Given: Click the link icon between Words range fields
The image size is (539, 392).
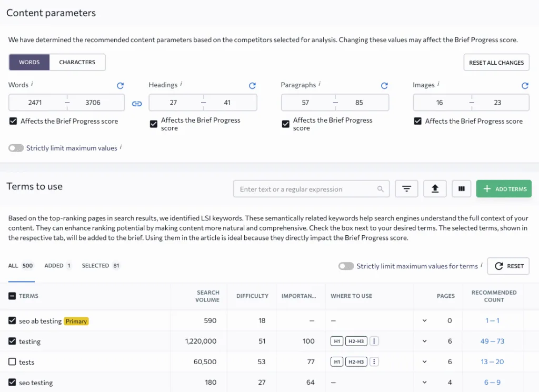Looking at the screenshot, I should (137, 104).
